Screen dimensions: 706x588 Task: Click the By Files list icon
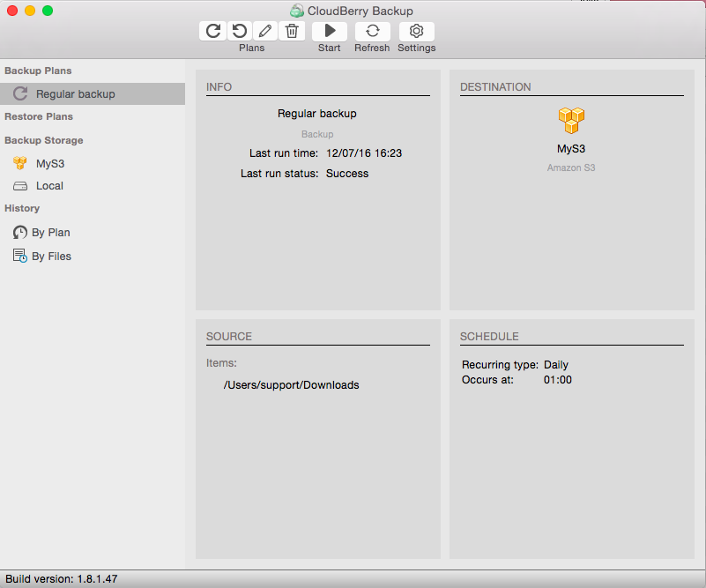[x=19, y=256]
